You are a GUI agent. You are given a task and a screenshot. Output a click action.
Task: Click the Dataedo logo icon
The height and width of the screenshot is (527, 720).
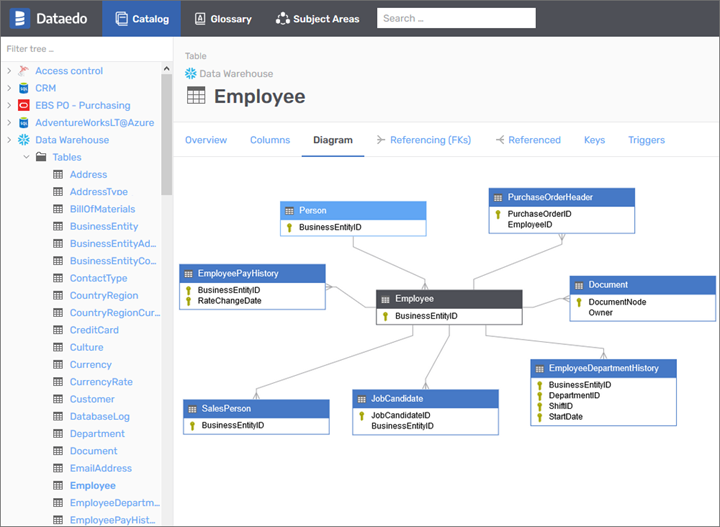[22, 18]
